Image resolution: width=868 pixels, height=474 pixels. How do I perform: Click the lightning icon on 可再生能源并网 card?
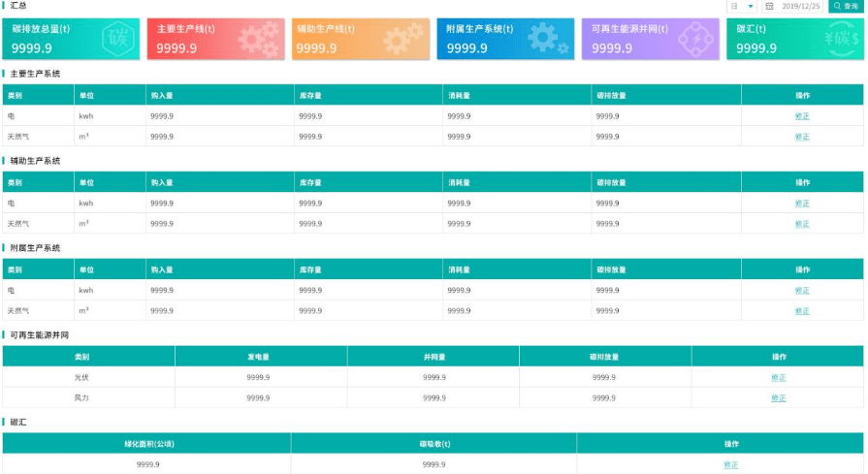pyautogui.click(x=692, y=39)
